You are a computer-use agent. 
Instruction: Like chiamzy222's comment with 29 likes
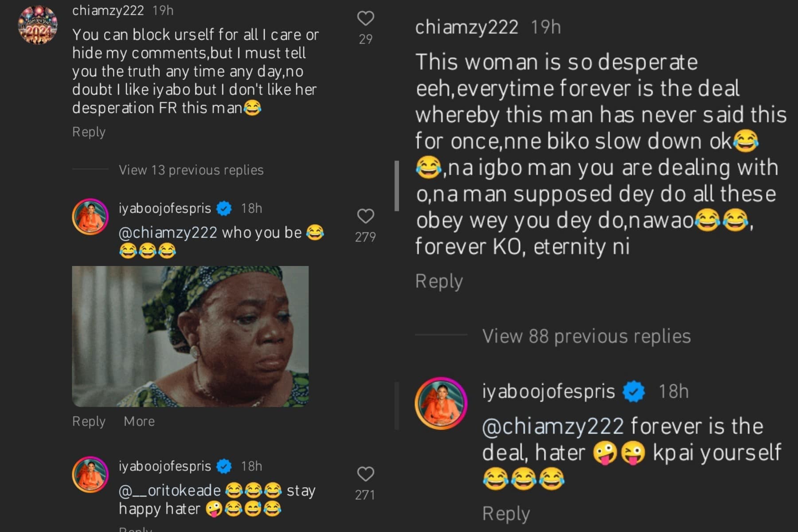pos(365,19)
